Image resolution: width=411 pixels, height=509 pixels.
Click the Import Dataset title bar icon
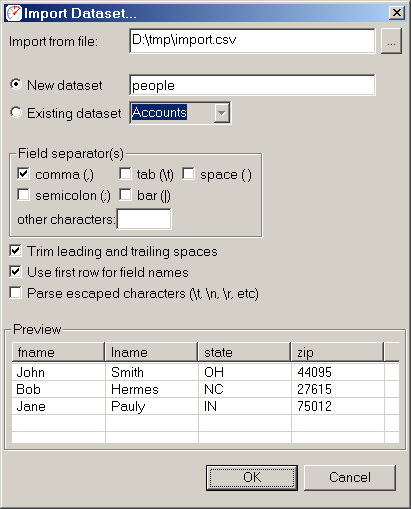click(14, 13)
